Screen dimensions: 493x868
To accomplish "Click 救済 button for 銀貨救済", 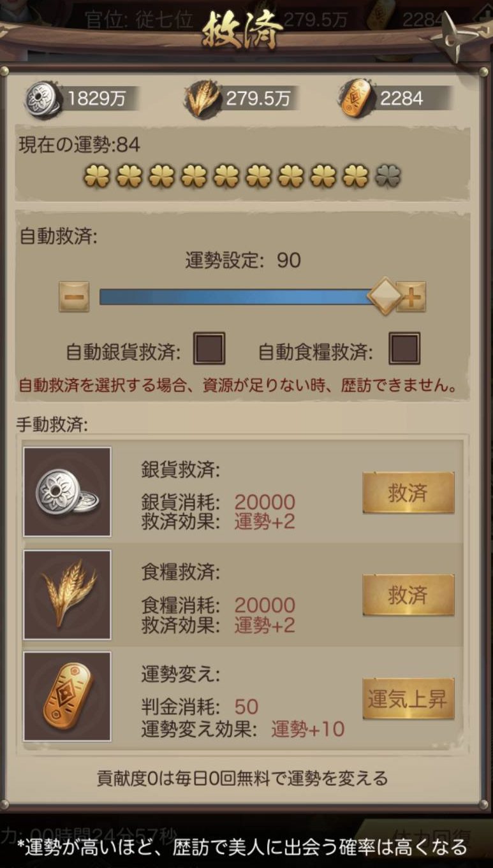I will pyautogui.click(x=408, y=493).
